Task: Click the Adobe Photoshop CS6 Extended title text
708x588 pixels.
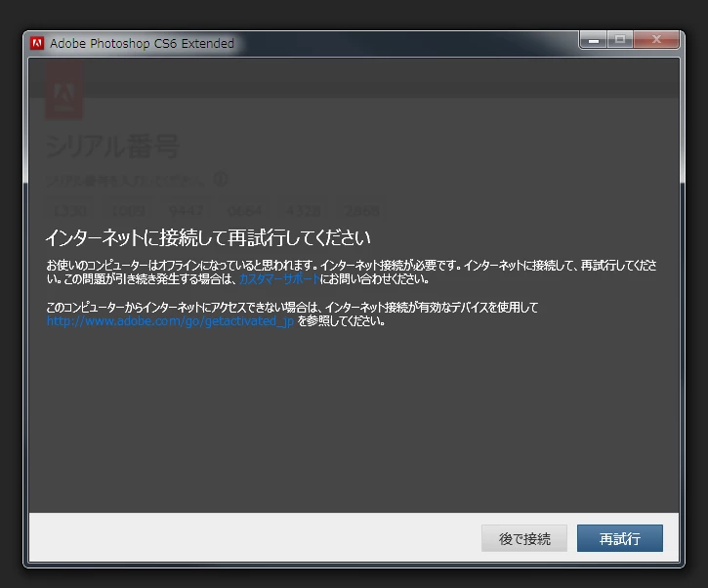Action: pyautogui.click(x=142, y=43)
